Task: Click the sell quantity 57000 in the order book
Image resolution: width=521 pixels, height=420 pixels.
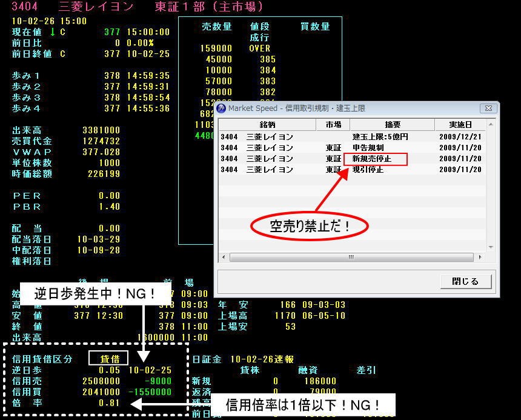Action: [219, 81]
